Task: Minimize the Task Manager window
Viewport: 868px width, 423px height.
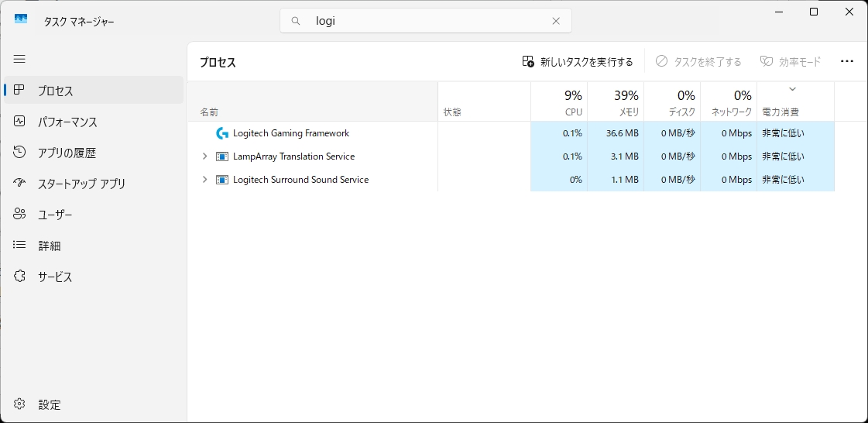Action: 780,12
